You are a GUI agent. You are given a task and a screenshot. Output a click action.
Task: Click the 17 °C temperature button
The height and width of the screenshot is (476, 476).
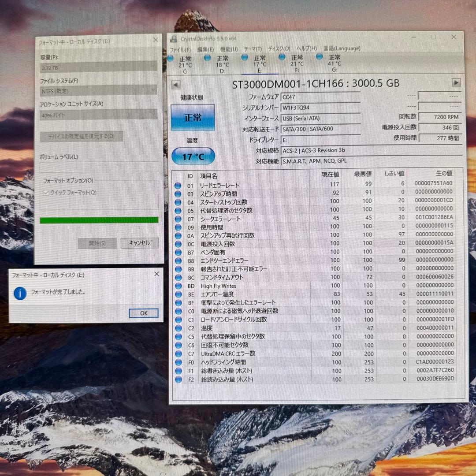point(193,156)
